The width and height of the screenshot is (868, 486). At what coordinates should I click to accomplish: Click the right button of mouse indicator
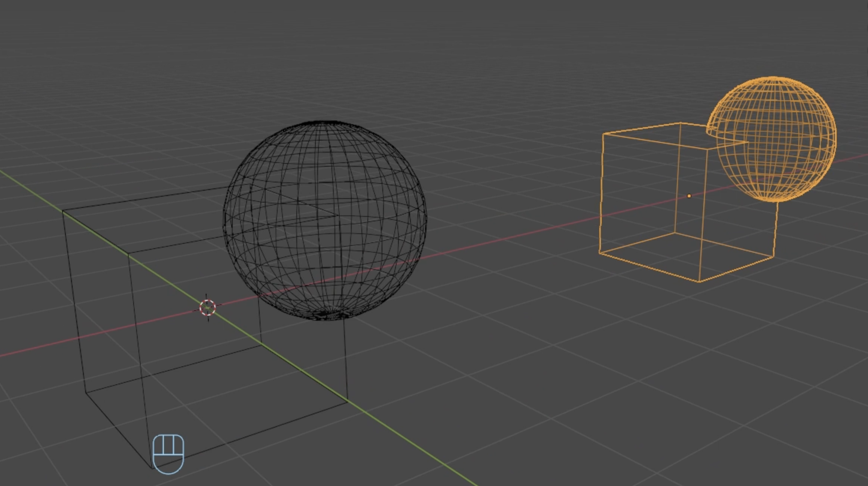pyautogui.click(x=178, y=444)
